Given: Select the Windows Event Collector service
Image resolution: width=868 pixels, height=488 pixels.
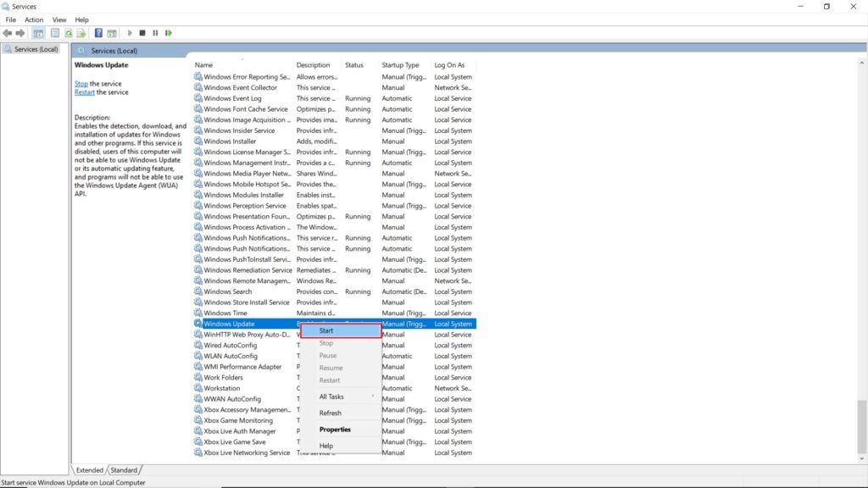Looking at the screenshot, I should tap(334, 87).
